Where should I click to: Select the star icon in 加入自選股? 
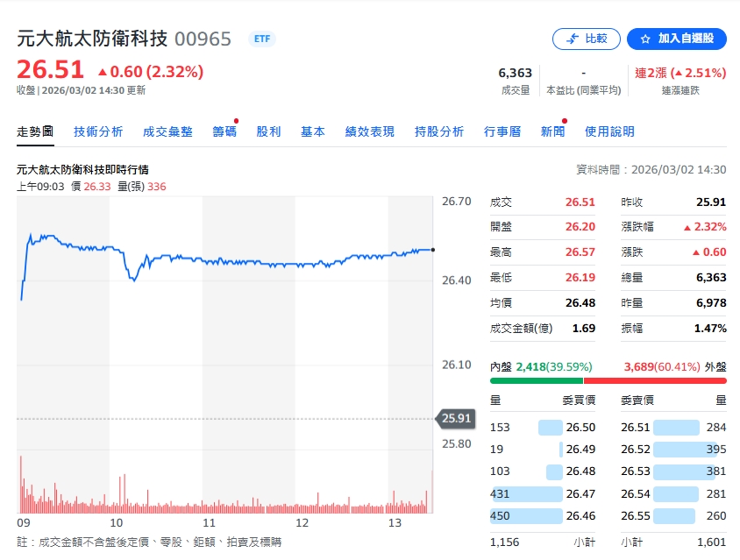pyautogui.click(x=645, y=39)
